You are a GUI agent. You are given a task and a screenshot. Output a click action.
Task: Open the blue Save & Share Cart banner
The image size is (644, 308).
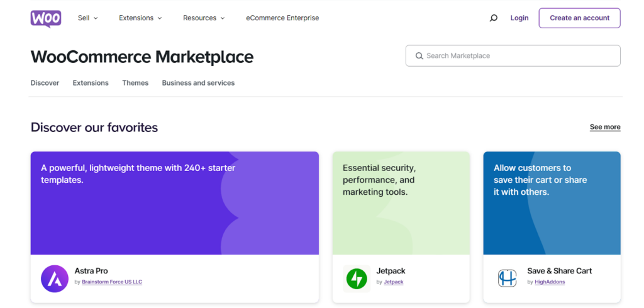(552, 203)
